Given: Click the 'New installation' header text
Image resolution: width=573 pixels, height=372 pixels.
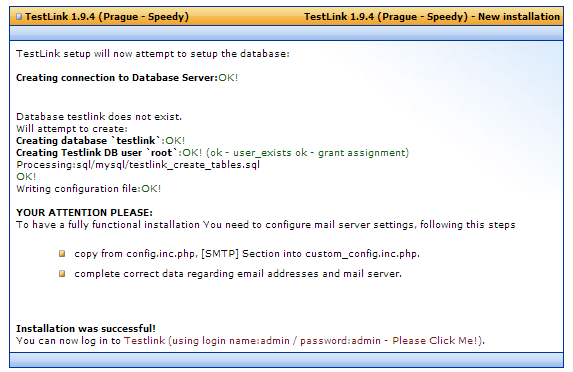Looking at the screenshot, I should click(519, 17).
